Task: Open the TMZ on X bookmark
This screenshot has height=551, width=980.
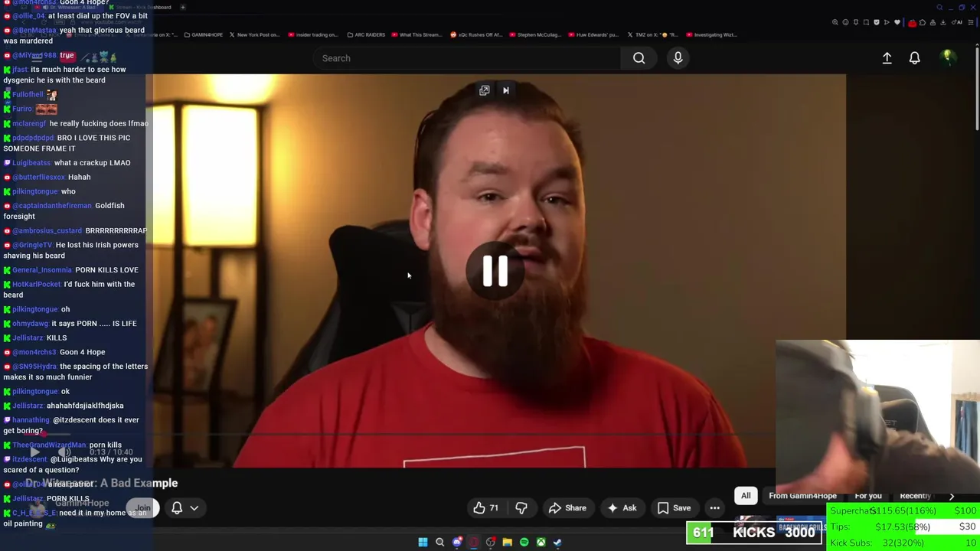Action: tap(652, 34)
